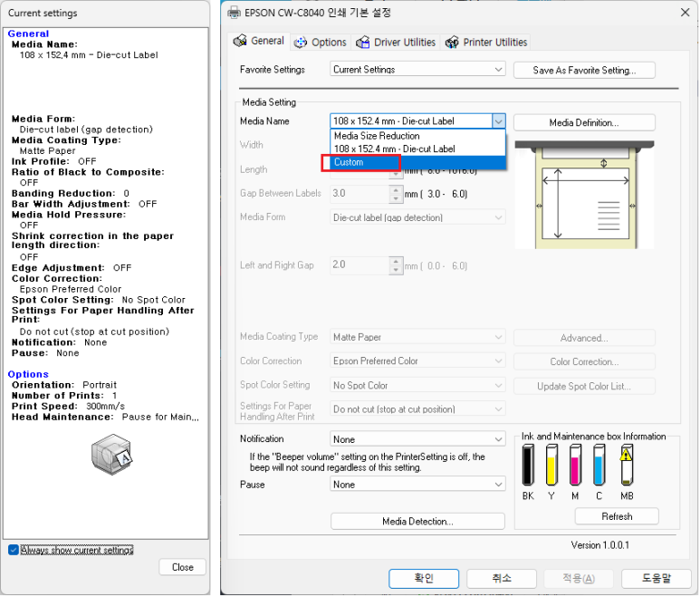The width and height of the screenshot is (700, 596).
Task: Open the Notification dropdown
Action: pos(417,439)
